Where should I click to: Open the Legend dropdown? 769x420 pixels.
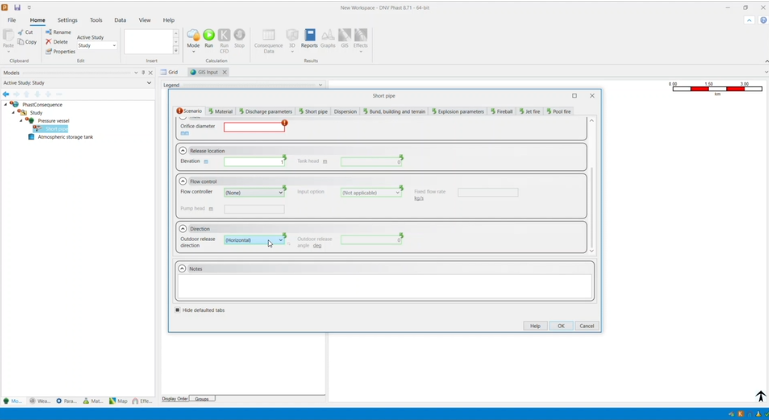(320, 85)
